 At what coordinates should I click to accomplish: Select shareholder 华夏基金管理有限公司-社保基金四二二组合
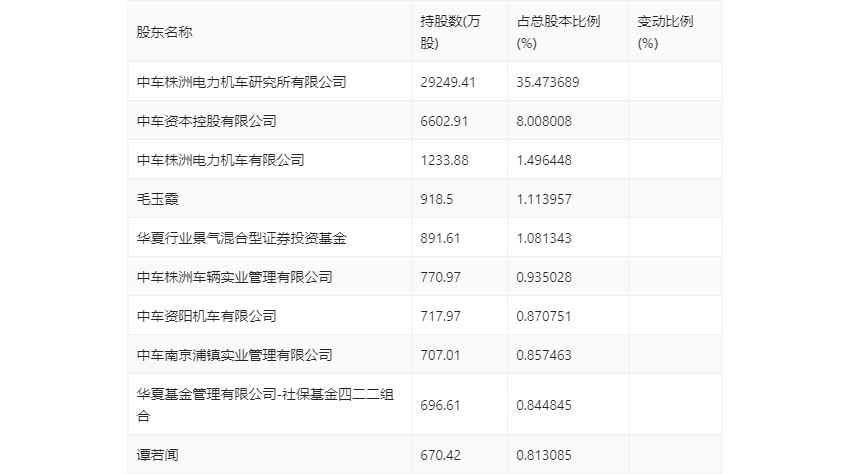point(265,405)
